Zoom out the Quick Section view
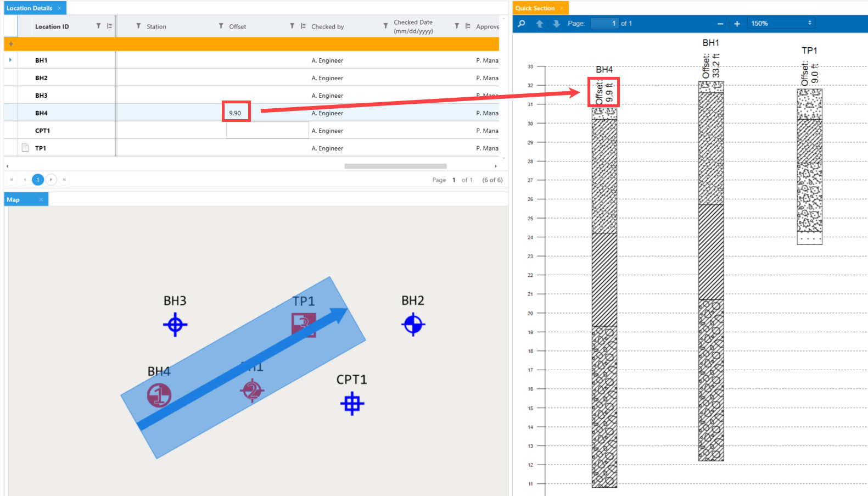 pos(720,24)
